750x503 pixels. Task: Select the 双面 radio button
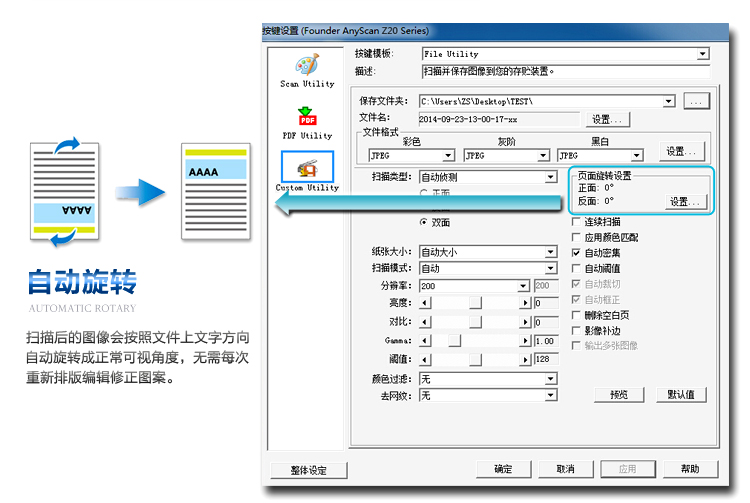(x=424, y=223)
